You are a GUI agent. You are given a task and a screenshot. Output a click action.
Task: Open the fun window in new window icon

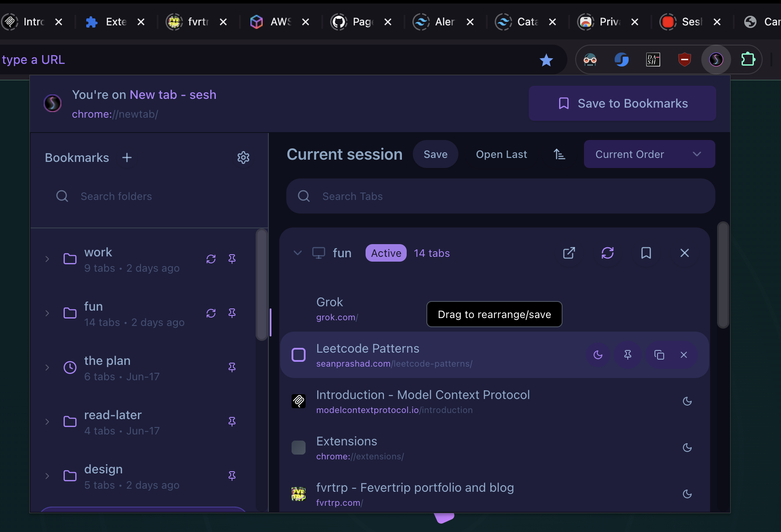(569, 253)
